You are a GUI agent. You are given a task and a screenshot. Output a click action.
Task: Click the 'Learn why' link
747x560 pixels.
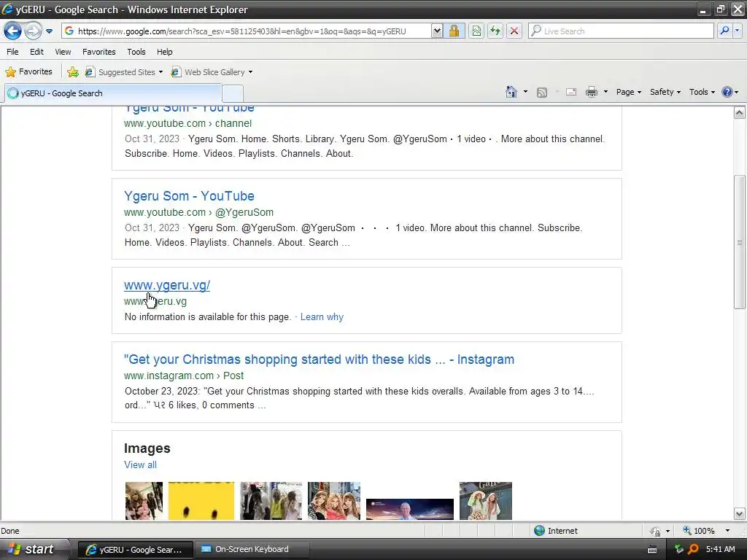322,317
